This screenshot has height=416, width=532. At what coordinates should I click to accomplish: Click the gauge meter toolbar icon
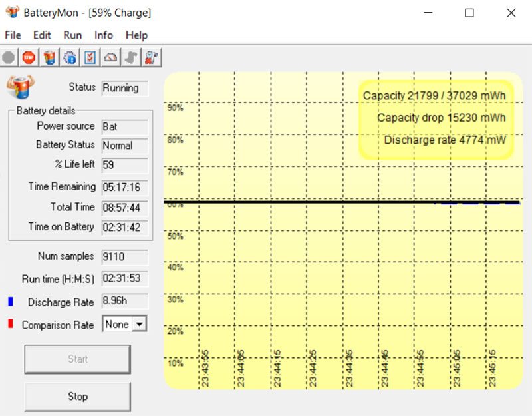pyautogui.click(x=110, y=57)
